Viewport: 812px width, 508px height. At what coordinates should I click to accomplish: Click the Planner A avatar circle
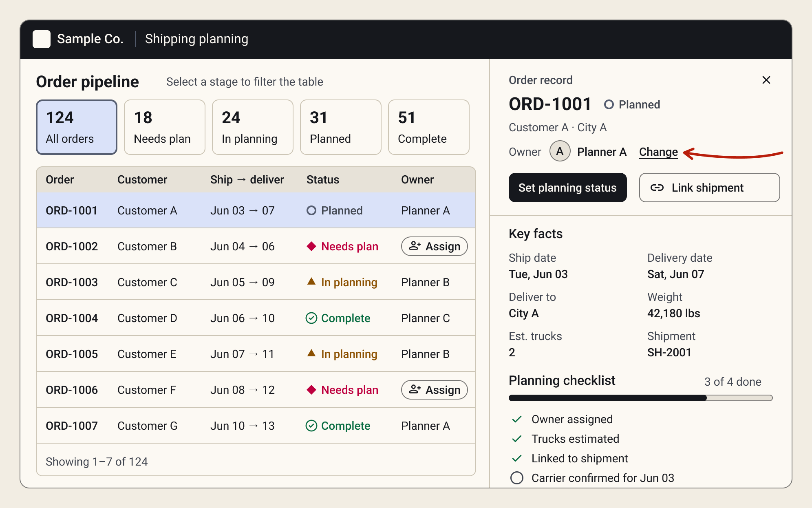coord(560,151)
